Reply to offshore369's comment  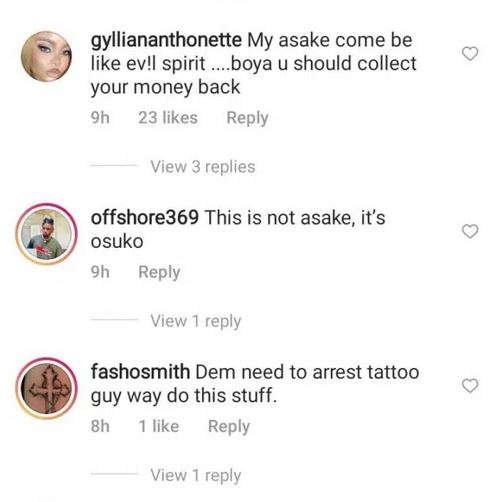[x=159, y=272]
